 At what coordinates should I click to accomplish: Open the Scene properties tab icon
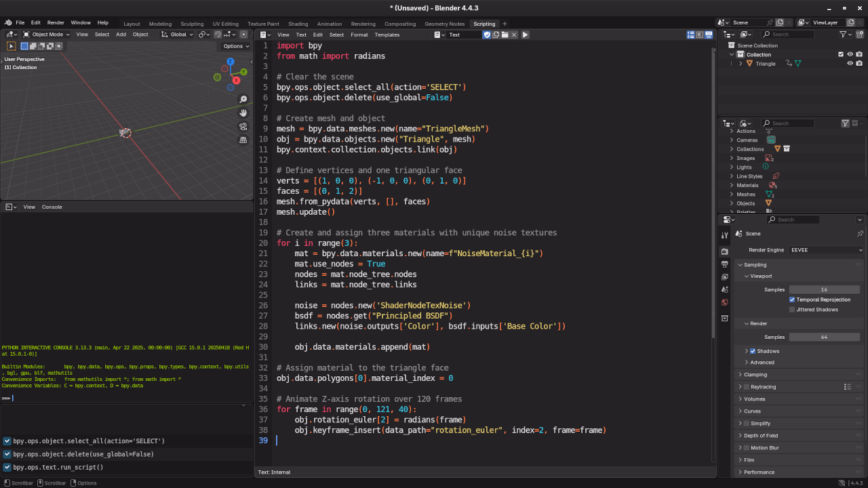(x=725, y=290)
